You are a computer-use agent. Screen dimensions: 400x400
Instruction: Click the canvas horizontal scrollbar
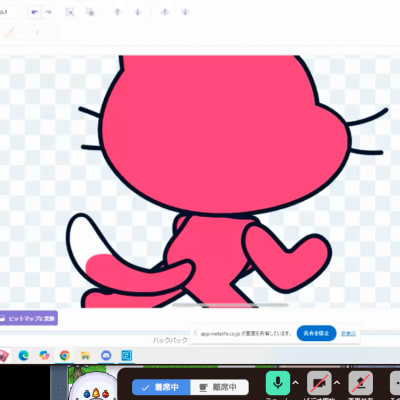click(x=230, y=305)
